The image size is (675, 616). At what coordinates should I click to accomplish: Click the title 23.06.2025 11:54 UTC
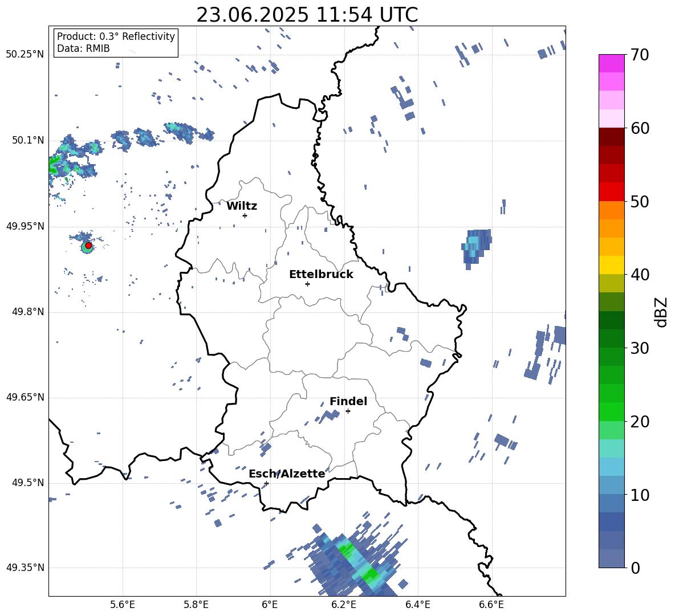point(307,15)
